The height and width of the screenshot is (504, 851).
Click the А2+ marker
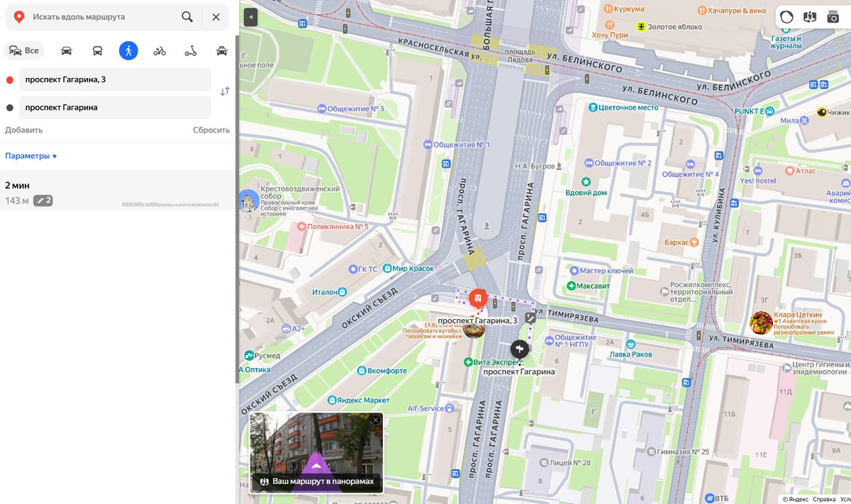click(x=285, y=329)
